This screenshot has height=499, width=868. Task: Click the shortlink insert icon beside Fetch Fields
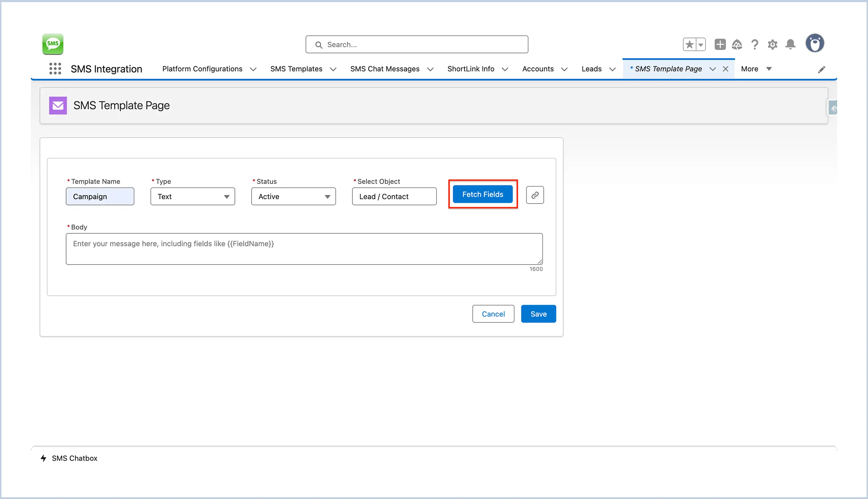534,195
